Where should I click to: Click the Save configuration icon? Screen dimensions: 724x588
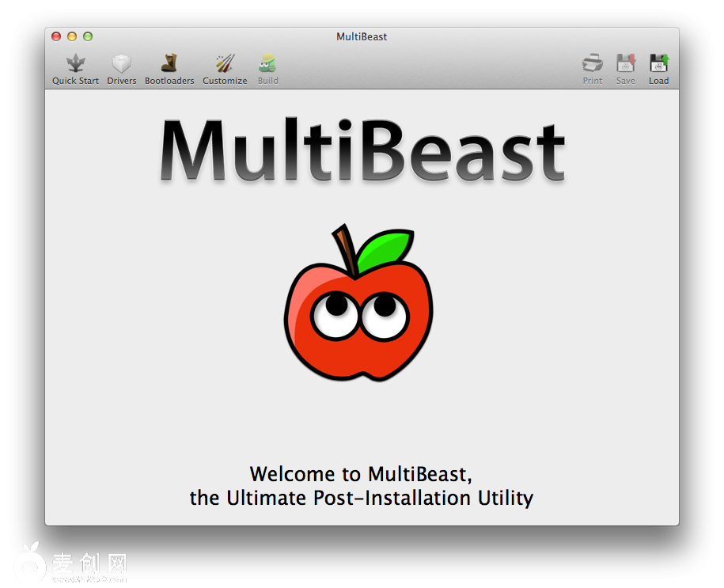(625, 67)
